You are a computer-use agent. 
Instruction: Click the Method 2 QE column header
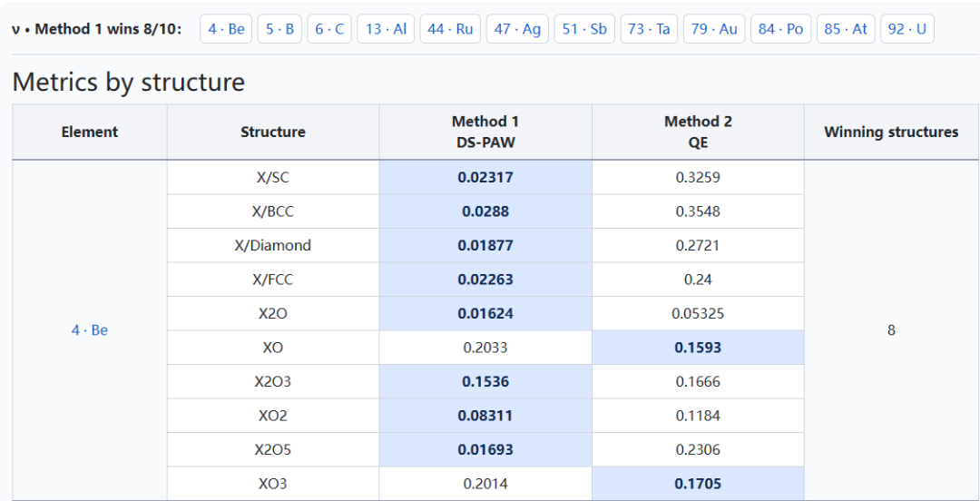tap(698, 132)
